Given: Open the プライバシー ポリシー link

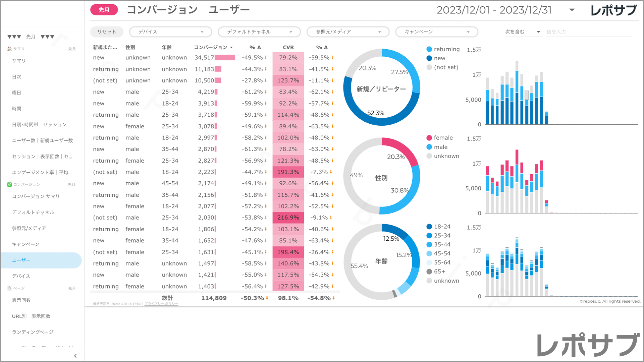Looking at the screenshot, I should tap(161, 304).
